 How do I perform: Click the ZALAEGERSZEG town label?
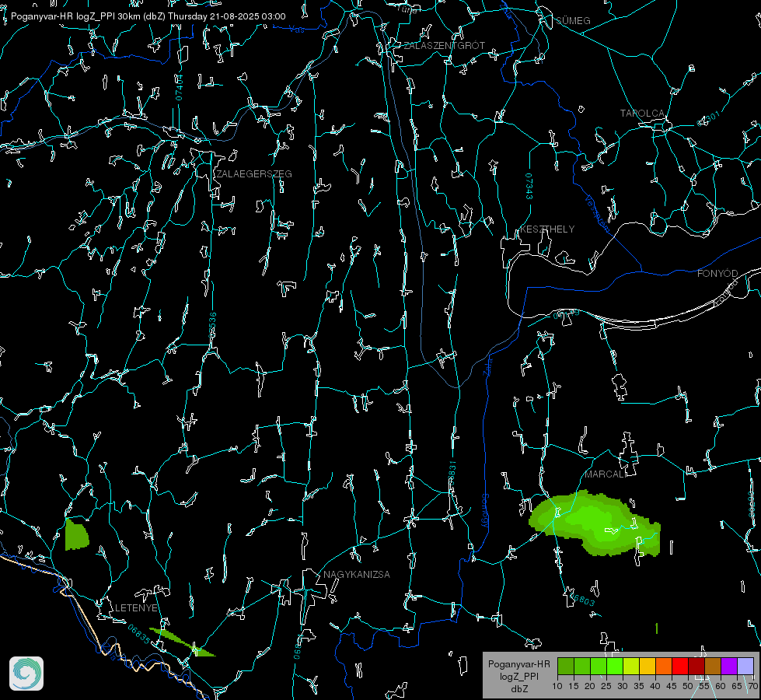click(x=254, y=174)
